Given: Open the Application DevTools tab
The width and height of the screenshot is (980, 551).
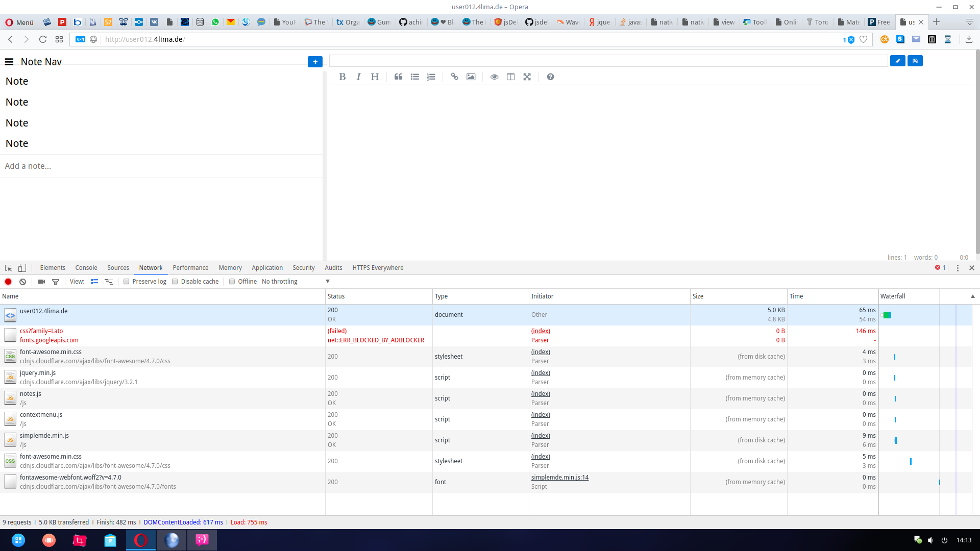Looking at the screenshot, I should coord(267,268).
